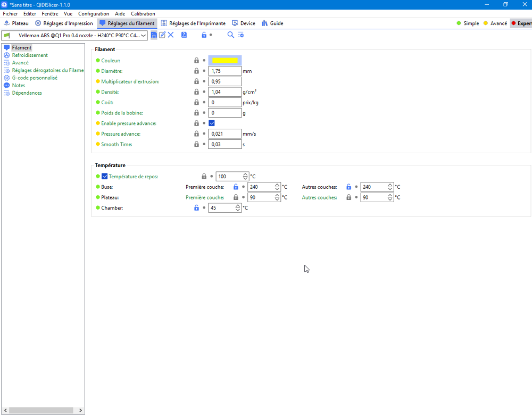This screenshot has width=532, height=416.
Task: Click the Chamber temperature spinner arrows
Action: pyautogui.click(x=238, y=207)
